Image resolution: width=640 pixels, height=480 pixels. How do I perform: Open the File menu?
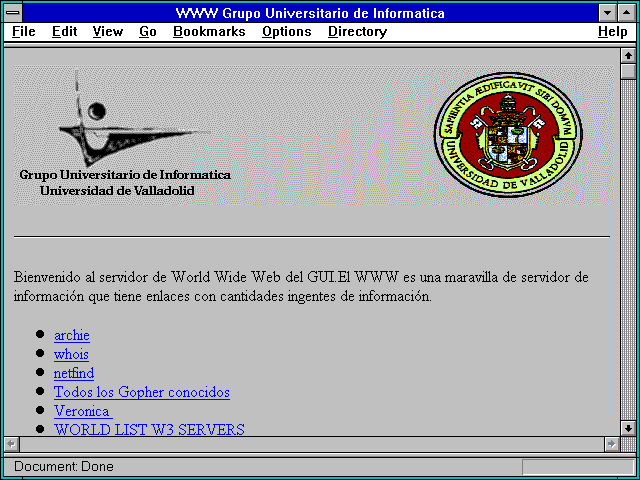click(x=24, y=31)
